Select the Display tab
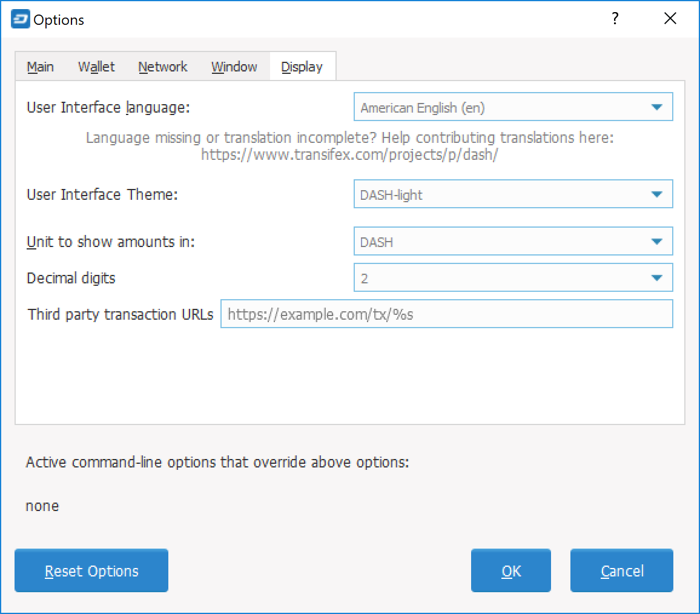700x614 pixels. (302, 67)
